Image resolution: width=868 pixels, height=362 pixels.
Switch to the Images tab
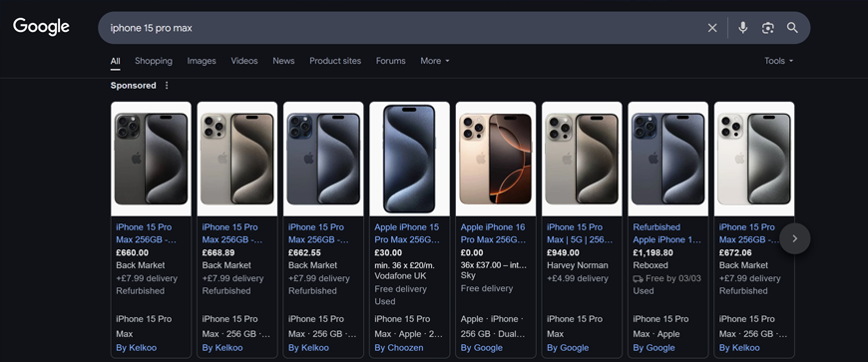click(x=202, y=61)
